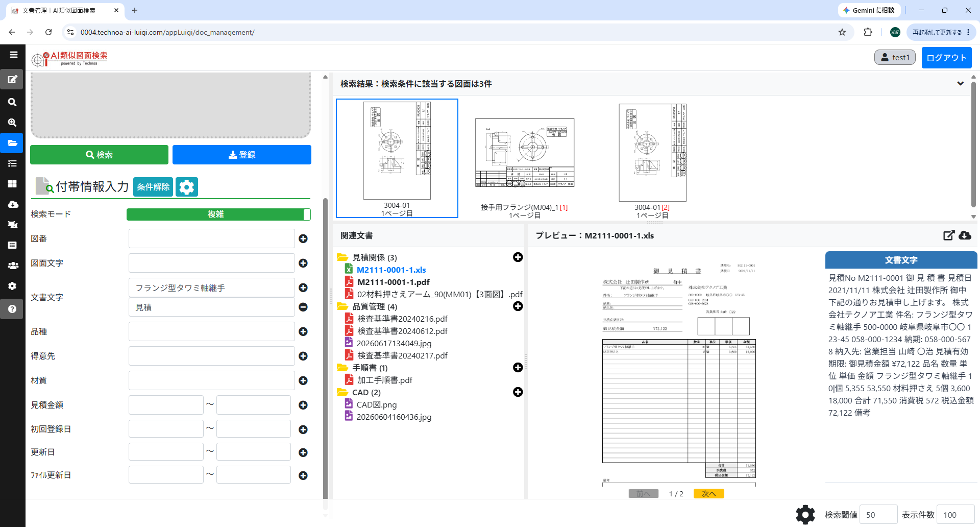
Task: Remove the 見積 text condition minus icon
Action: coord(303,307)
